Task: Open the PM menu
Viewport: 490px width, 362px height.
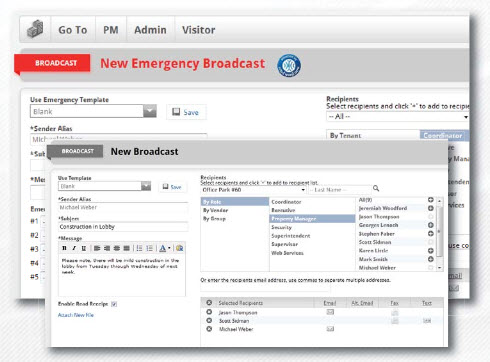Action: click(111, 30)
